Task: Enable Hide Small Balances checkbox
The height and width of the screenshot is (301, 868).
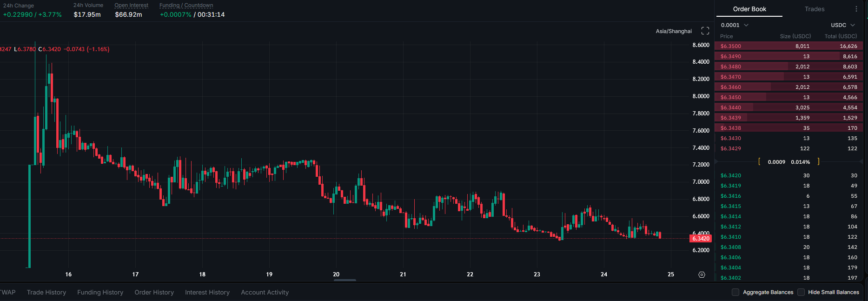Action: (x=801, y=292)
